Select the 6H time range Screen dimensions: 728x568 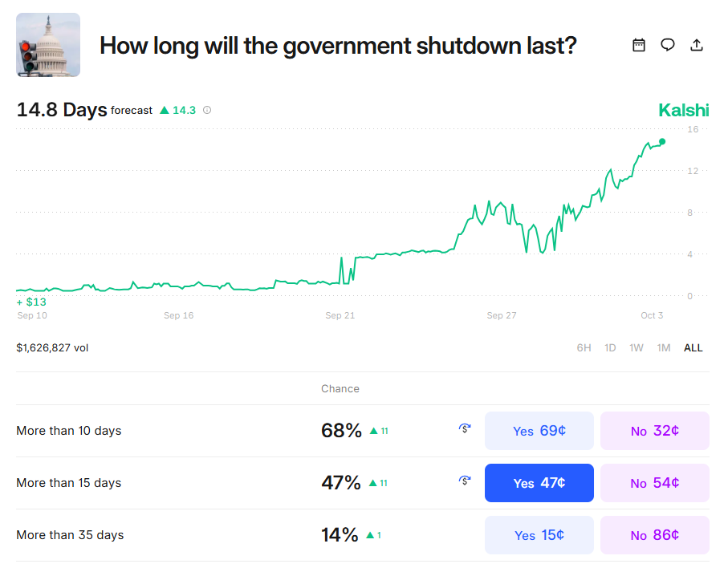pyautogui.click(x=584, y=348)
